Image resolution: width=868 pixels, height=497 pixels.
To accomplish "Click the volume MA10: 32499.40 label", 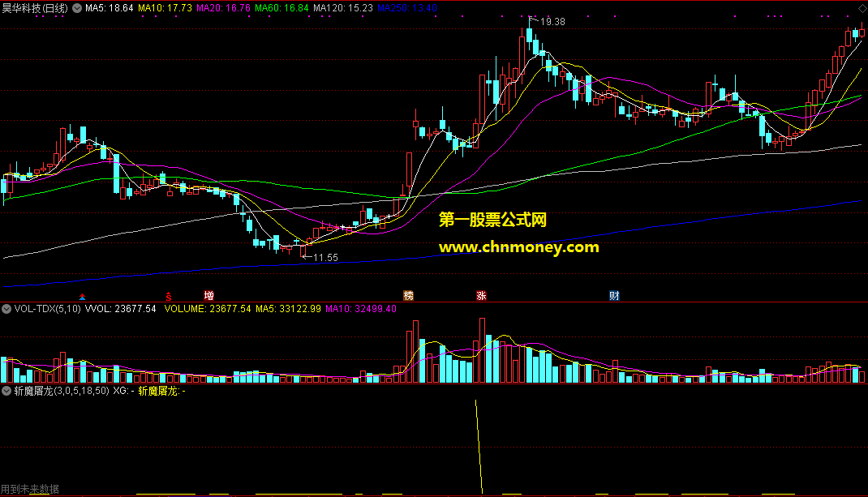I will pyautogui.click(x=361, y=309).
